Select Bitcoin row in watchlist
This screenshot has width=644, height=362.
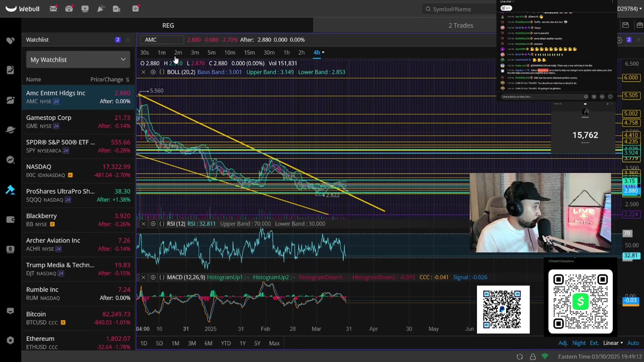coord(78,318)
